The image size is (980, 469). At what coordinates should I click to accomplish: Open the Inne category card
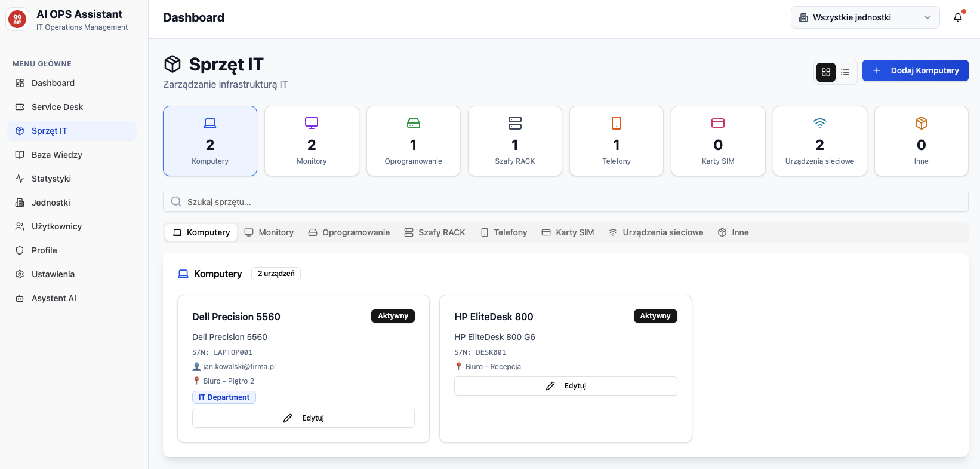pyautogui.click(x=921, y=141)
